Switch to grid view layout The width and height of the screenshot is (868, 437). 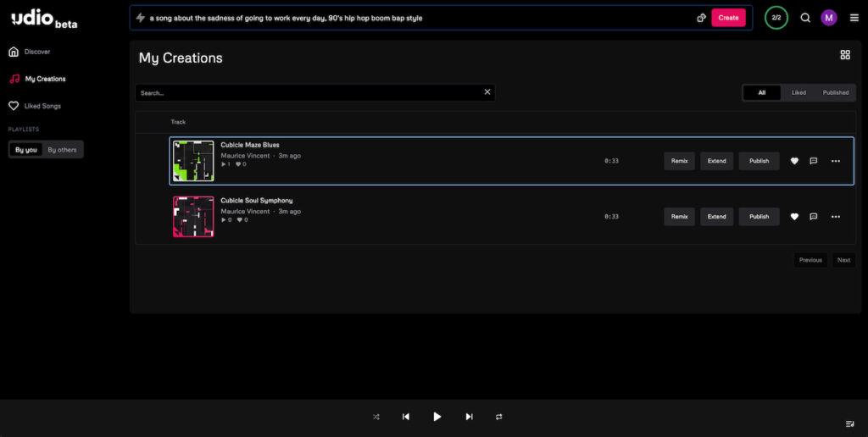[x=844, y=55]
